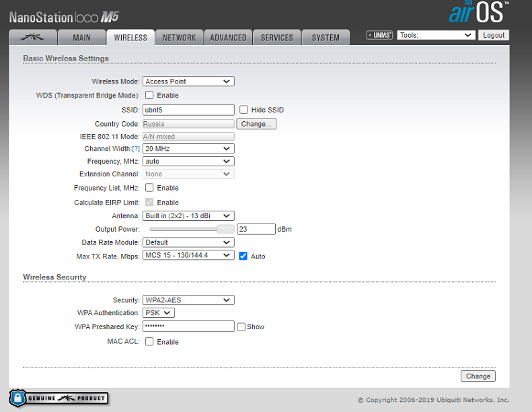This screenshot has height=412, width=532.
Task: Toggle Calculate EIRP Limit checkbox
Action: click(149, 202)
